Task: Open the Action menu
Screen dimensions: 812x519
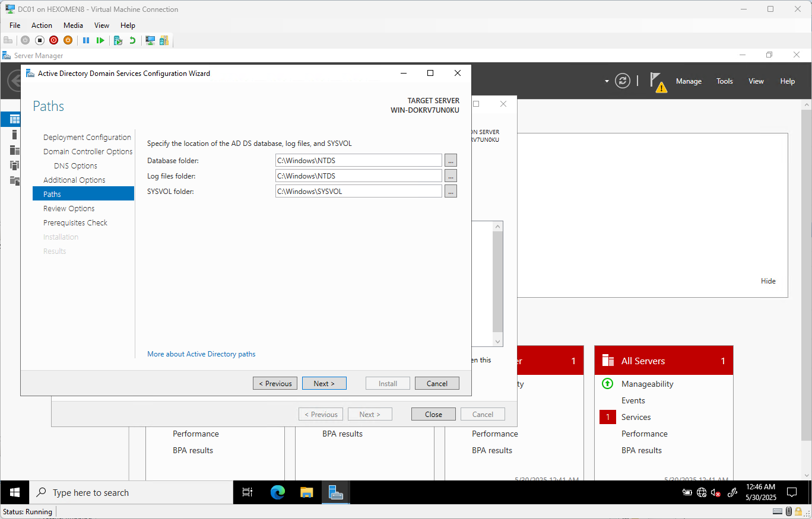Action: tap(42, 26)
